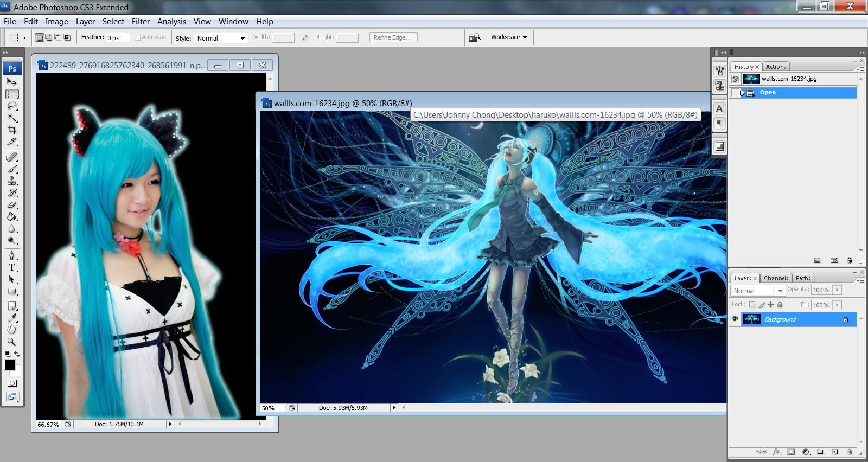Screen dimensions: 868x462
Task: Create a new layer
Action: click(835, 452)
